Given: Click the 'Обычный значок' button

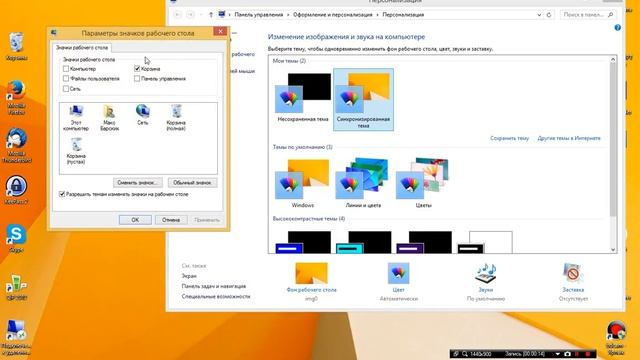Looking at the screenshot, I should [192, 182].
